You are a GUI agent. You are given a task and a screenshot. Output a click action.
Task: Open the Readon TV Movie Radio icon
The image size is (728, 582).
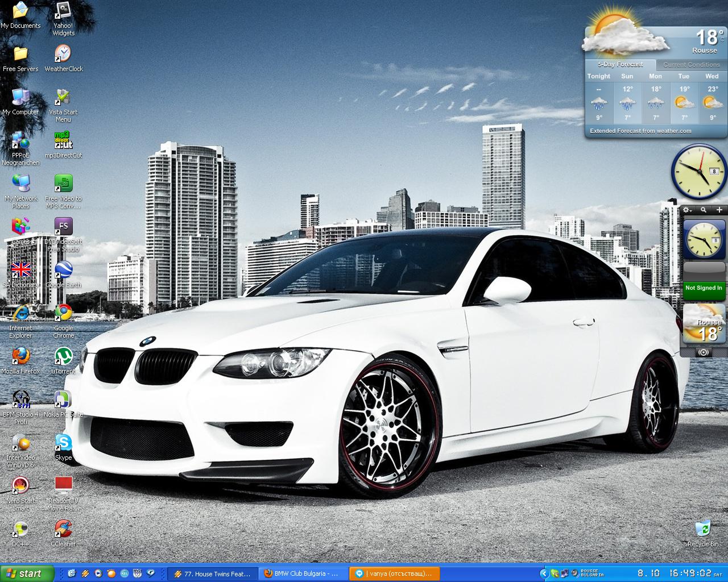[x=63, y=494]
